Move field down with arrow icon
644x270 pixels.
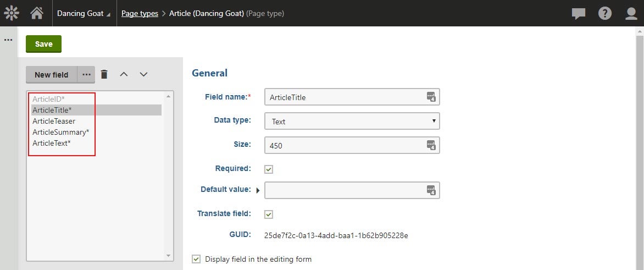tap(143, 74)
